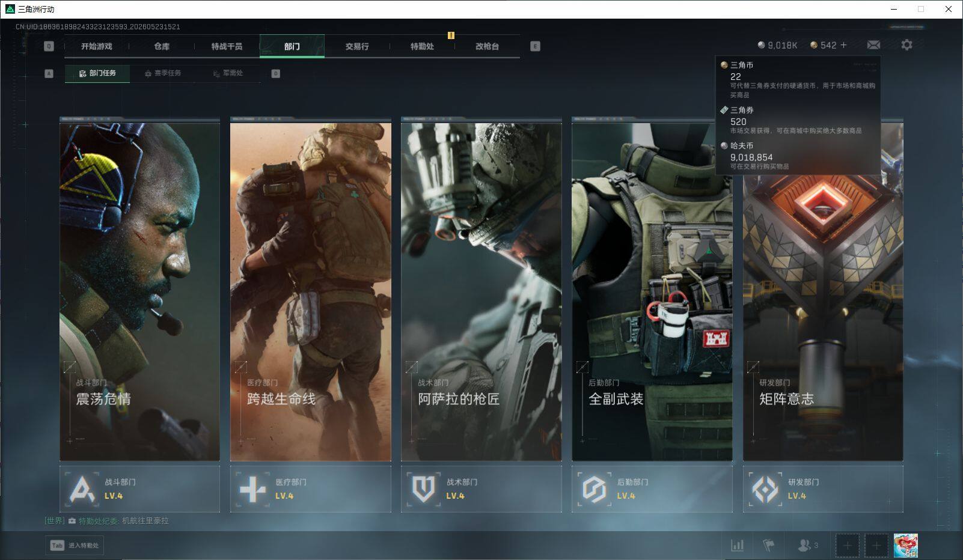Screen dimensions: 963x560
Task: Click the 后勤部门 LV.4 panel
Action: tap(652, 489)
